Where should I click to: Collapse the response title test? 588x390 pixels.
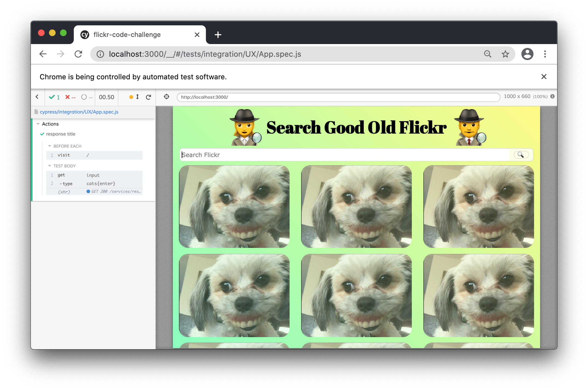(x=61, y=134)
